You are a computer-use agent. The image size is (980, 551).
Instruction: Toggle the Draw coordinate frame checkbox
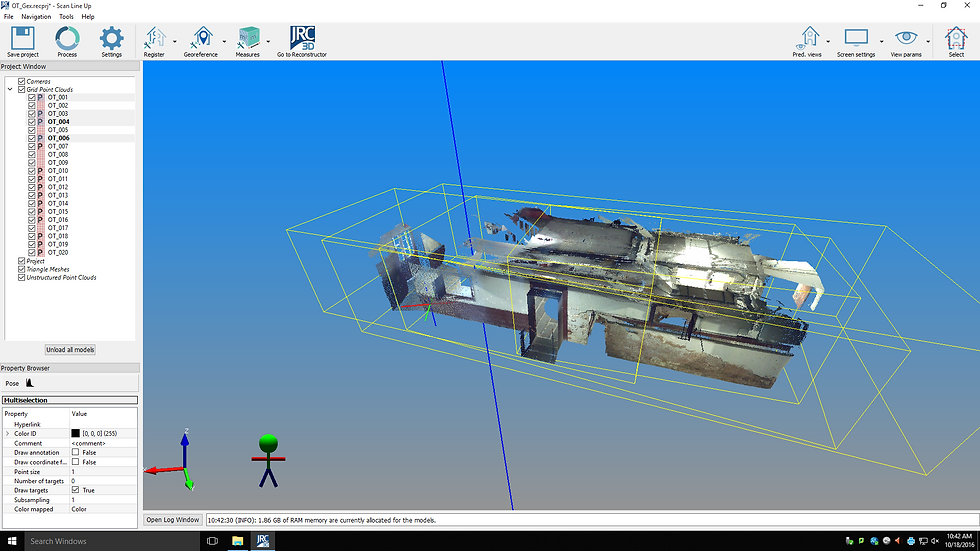76,462
